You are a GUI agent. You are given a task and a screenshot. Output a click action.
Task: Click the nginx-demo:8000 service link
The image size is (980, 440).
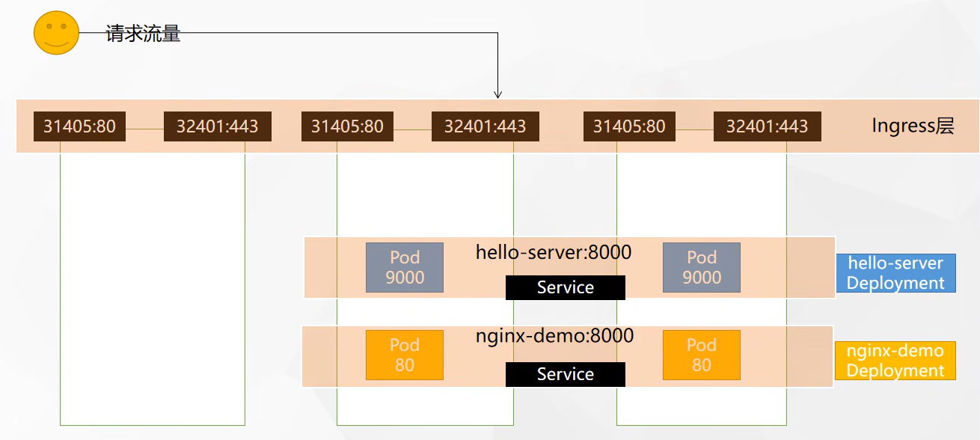tap(555, 336)
